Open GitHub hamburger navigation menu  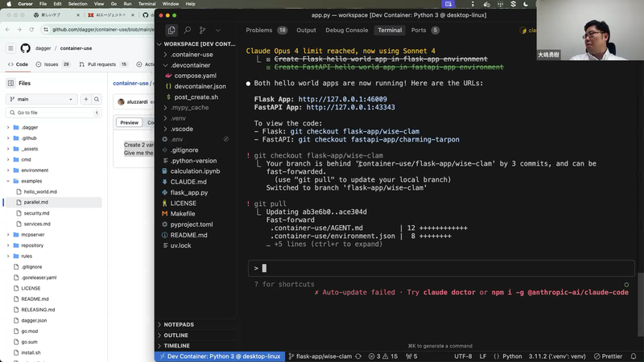(x=10, y=48)
